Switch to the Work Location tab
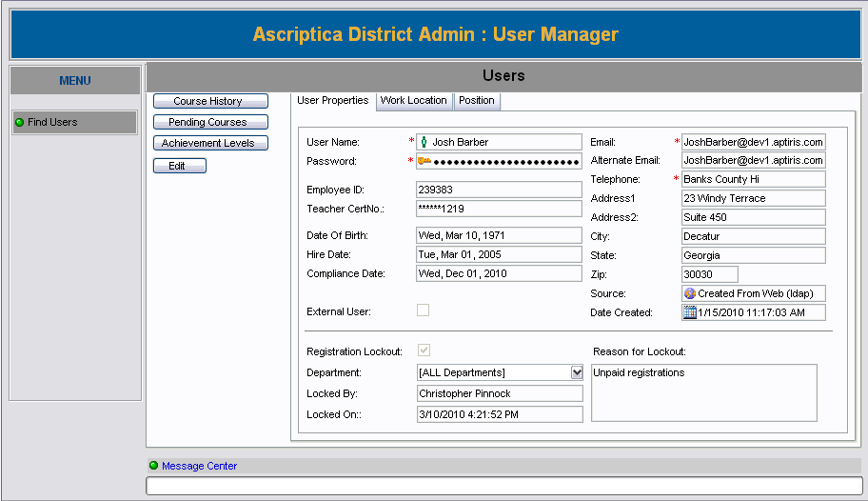The width and height of the screenshot is (868, 501). (413, 100)
